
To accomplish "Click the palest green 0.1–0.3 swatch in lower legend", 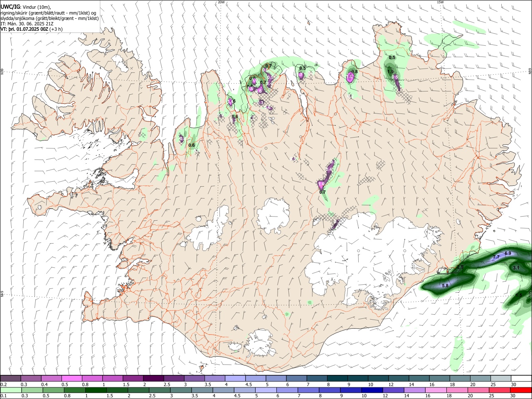I will click(x=11, y=390).
